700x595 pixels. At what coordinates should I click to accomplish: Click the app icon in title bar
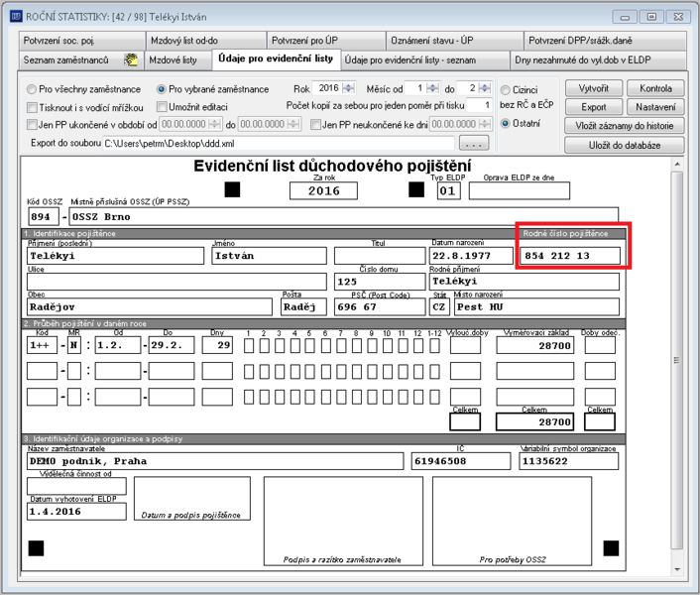coord(16,17)
